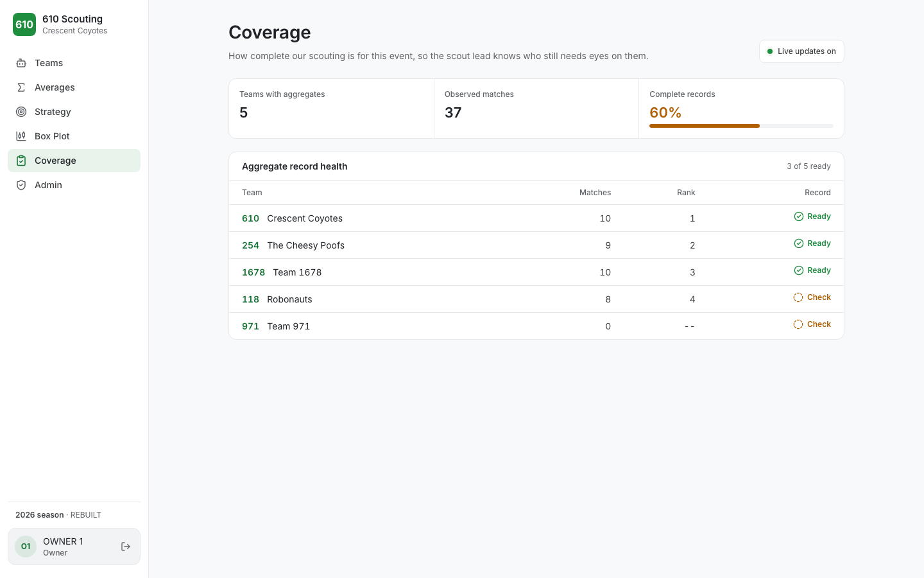Click dashed Check icon for Robonauts
The image size is (924, 578).
pyautogui.click(x=798, y=297)
